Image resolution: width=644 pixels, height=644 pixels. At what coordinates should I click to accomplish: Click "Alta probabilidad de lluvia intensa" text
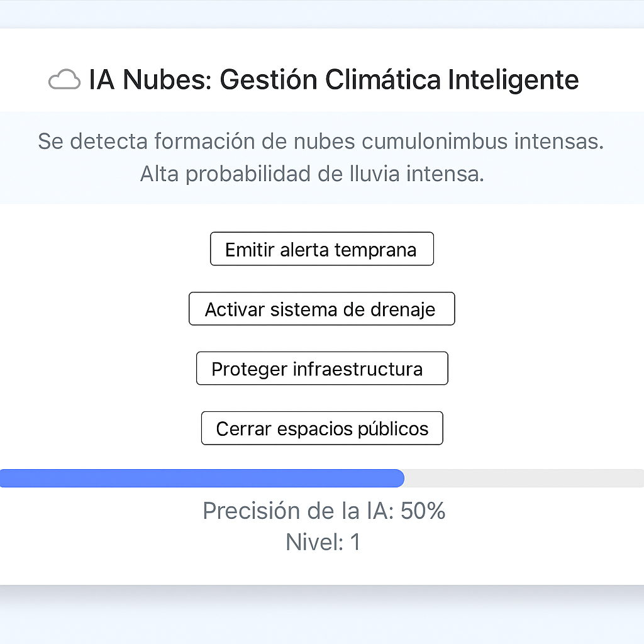[x=312, y=174]
